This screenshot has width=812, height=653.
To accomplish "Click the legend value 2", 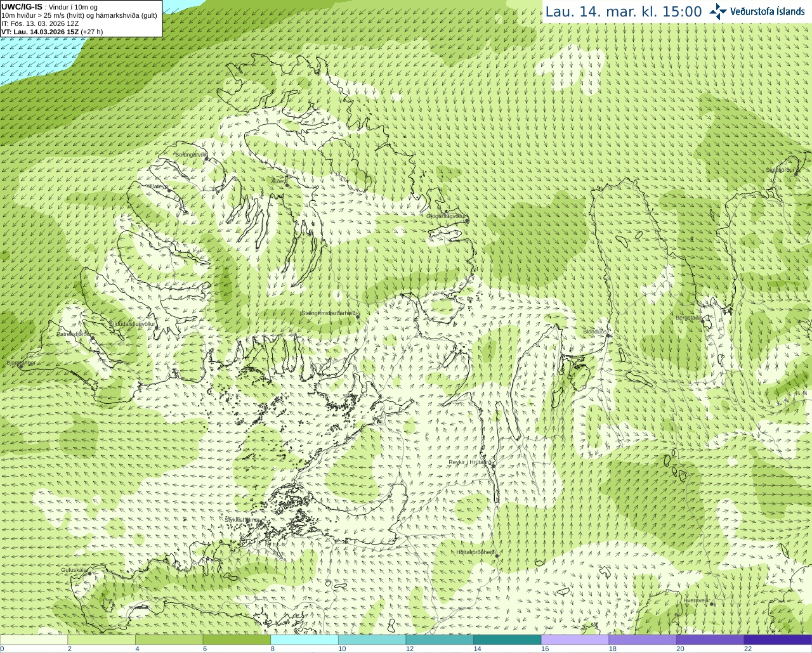I will [69, 649].
